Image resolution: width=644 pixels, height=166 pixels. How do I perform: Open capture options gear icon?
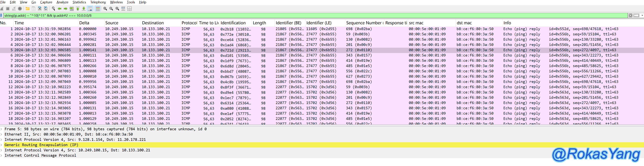[20, 9]
